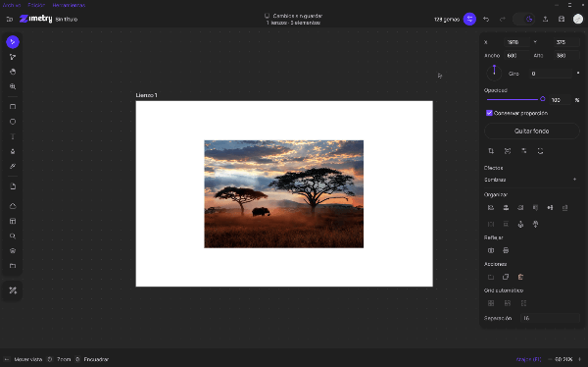Crop the selected image
Viewport: 588px width, 367px height.
491,151
